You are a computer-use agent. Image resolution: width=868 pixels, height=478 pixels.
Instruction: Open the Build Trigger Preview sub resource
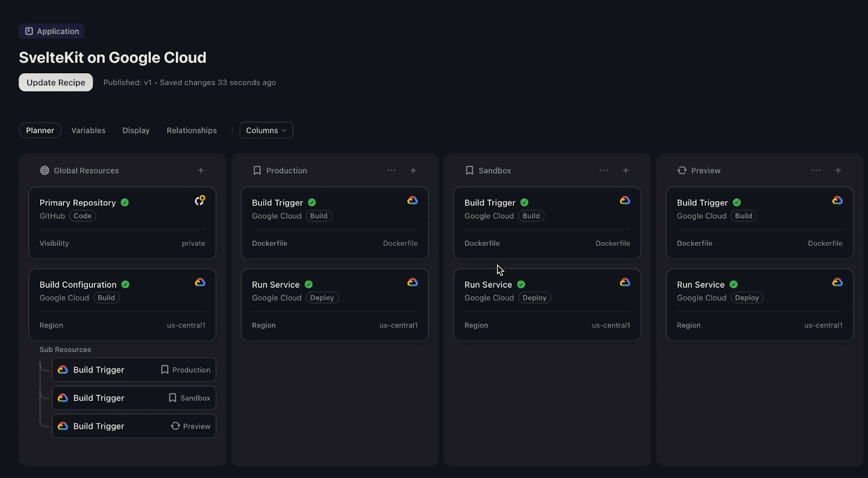(x=134, y=426)
